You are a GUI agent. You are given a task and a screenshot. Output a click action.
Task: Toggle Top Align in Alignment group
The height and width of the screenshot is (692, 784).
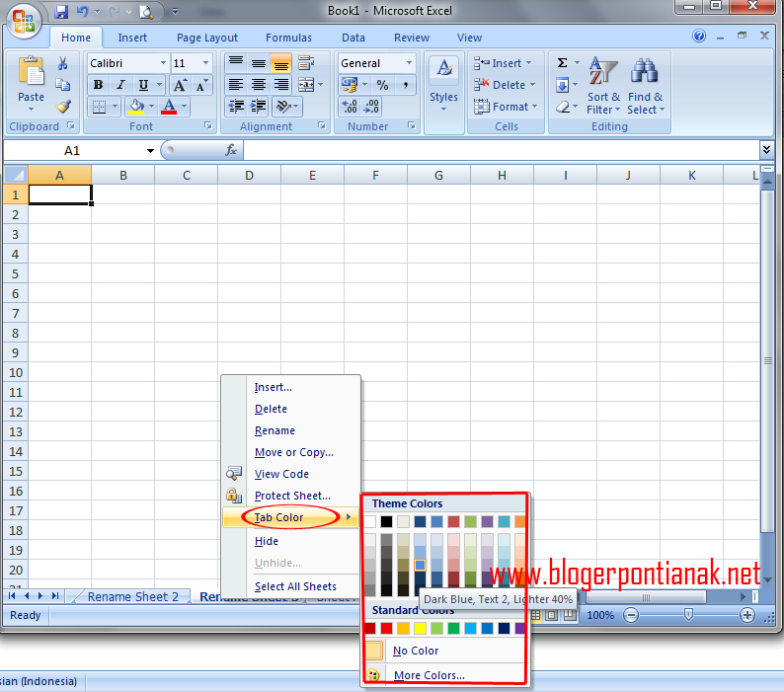pos(236,63)
